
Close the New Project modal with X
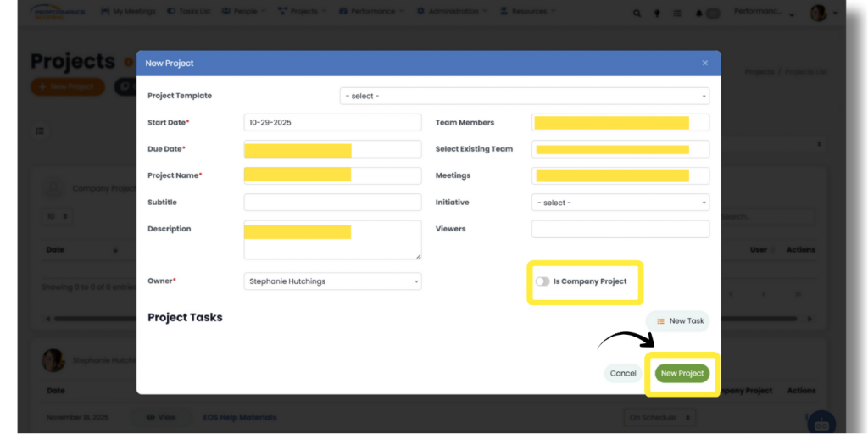coord(704,63)
